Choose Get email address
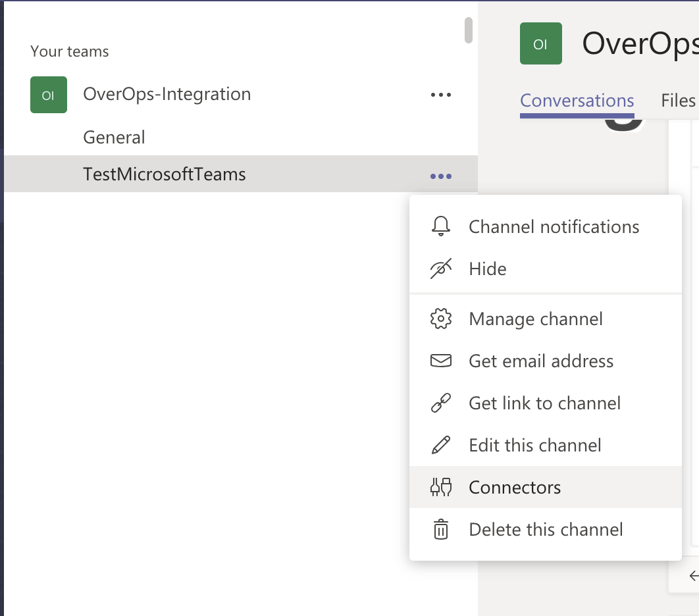The width and height of the screenshot is (699, 616). coord(545,361)
